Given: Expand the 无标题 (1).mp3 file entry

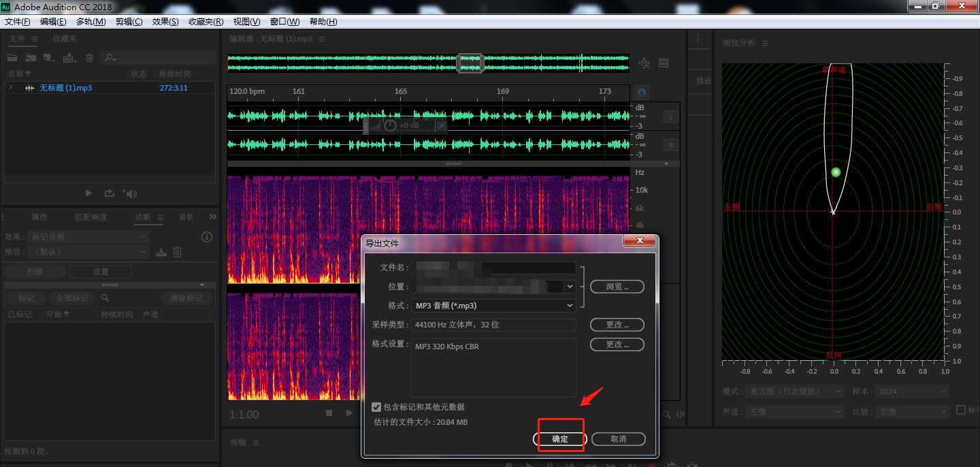Looking at the screenshot, I should pos(10,88).
